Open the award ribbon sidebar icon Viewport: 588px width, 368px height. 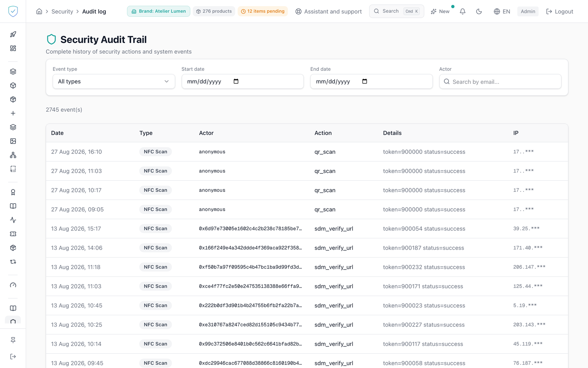(13, 192)
